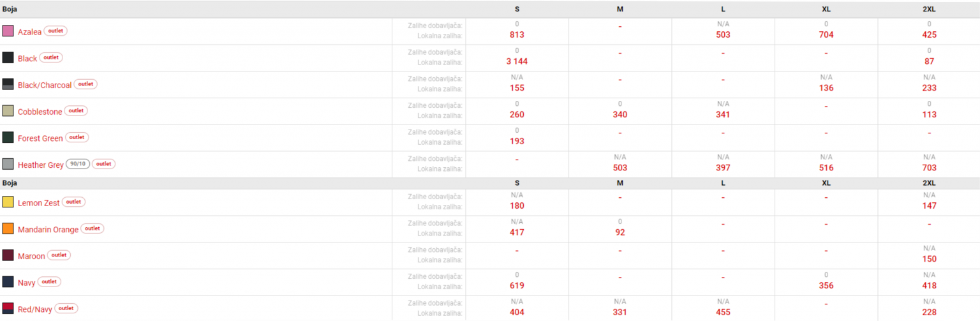Screen dimensions: 980x321
Task: Select the Black color swatch
Action: click(x=8, y=58)
